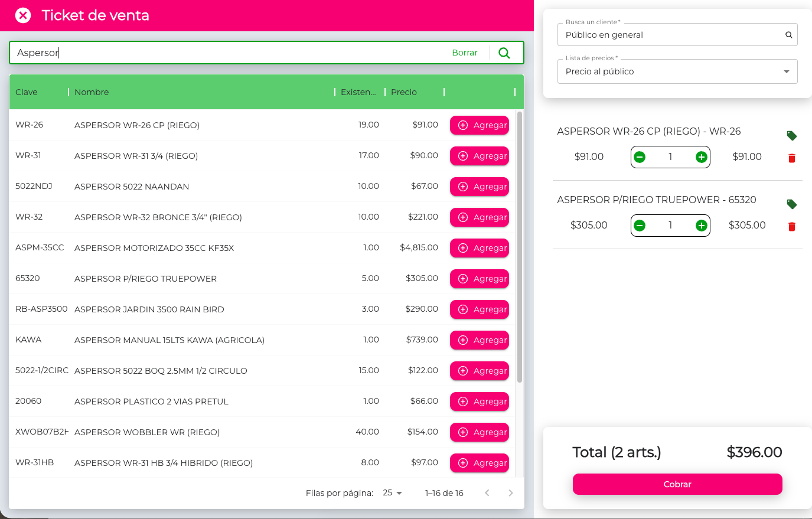This screenshot has height=519, width=812.
Task: Add ASPERSOR MOTORIZADO 35CC KF35X to ticket
Action: [480, 248]
